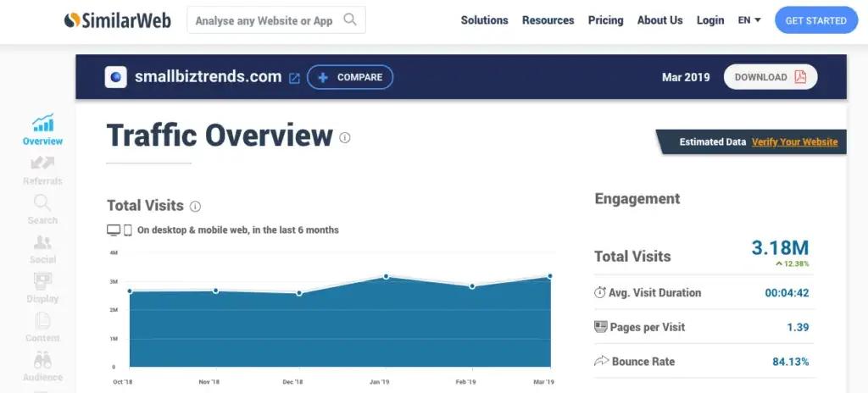
Task: Click the GET STARTED button
Action: (x=816, y=20)
